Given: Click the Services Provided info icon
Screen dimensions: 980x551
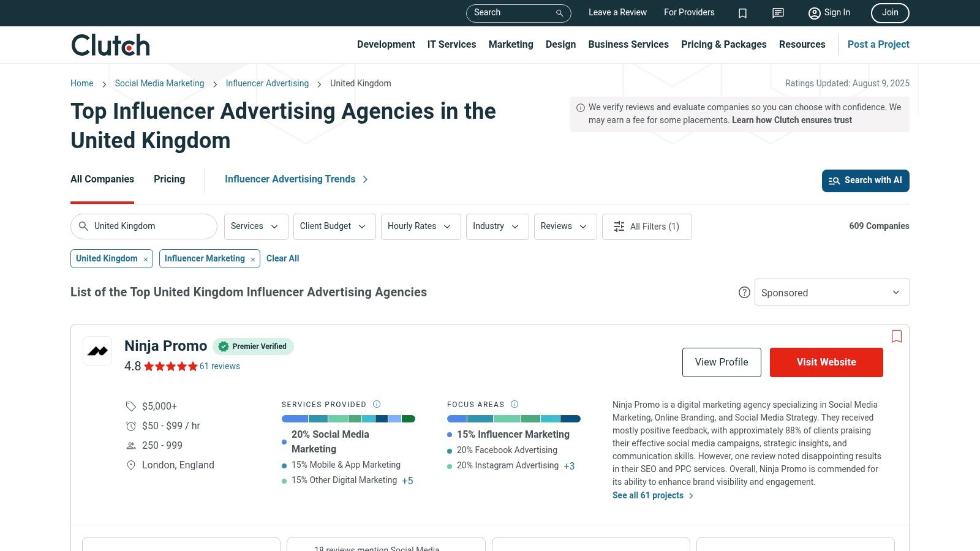Looking at the screenshot, I should click(377, 404).
